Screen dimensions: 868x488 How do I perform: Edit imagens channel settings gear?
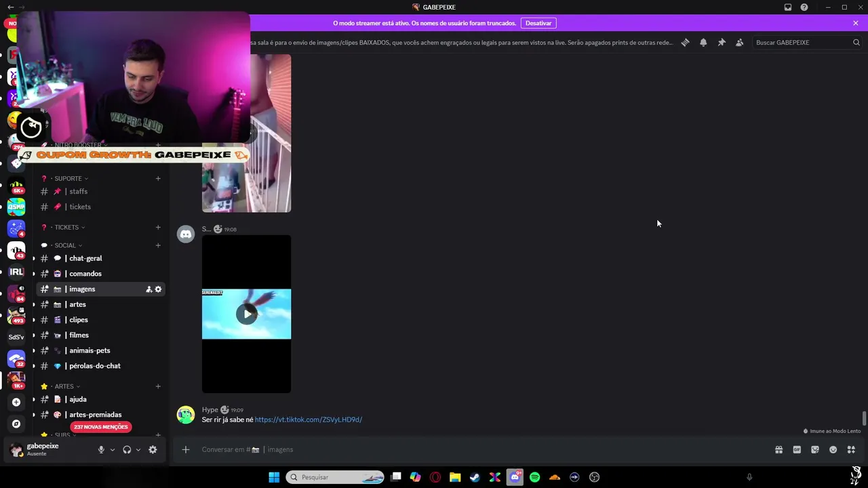pyautogui.click(x=158, y=289)
